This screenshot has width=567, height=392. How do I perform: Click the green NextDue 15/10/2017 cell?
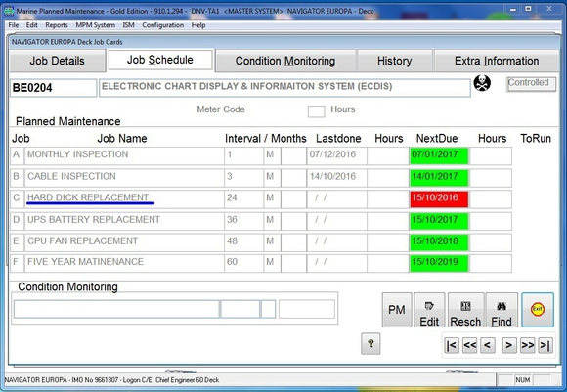(439, 221)
